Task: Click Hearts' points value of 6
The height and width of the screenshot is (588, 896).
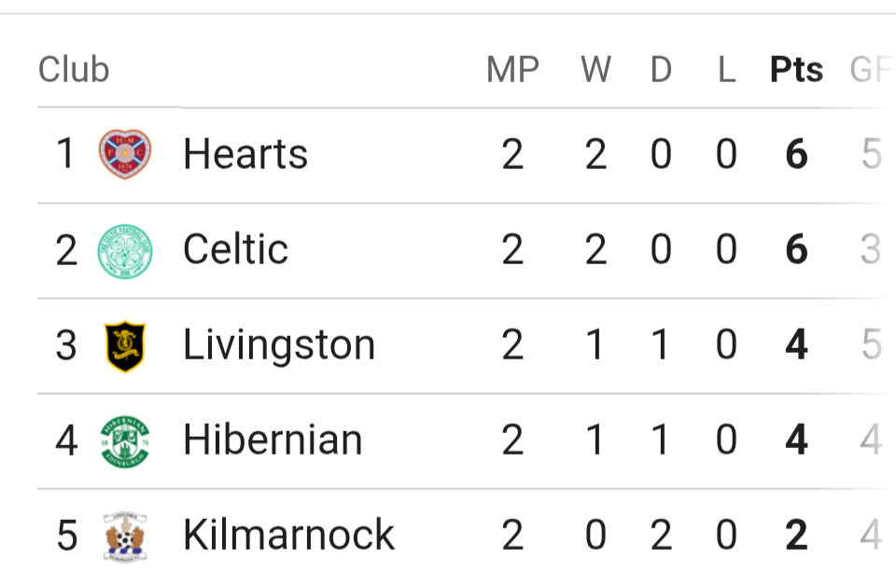Action: (x=796, y=155)
